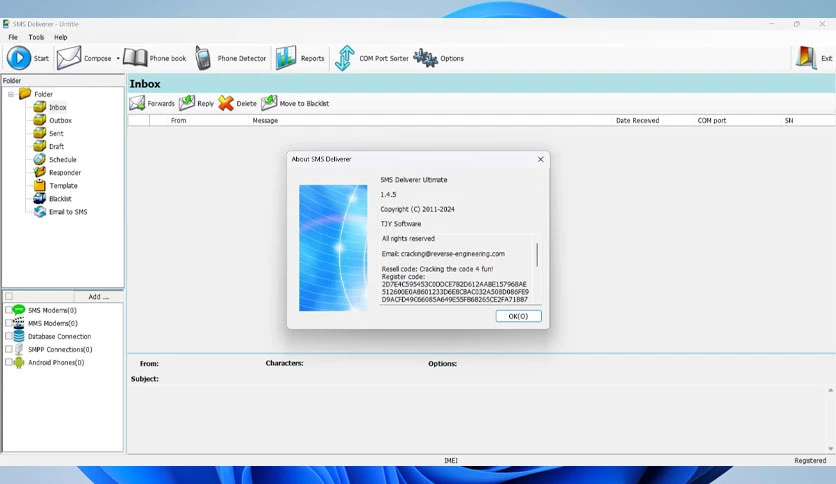
Task: Open the Template clipboard icon
Action: [x=39, y=185]
